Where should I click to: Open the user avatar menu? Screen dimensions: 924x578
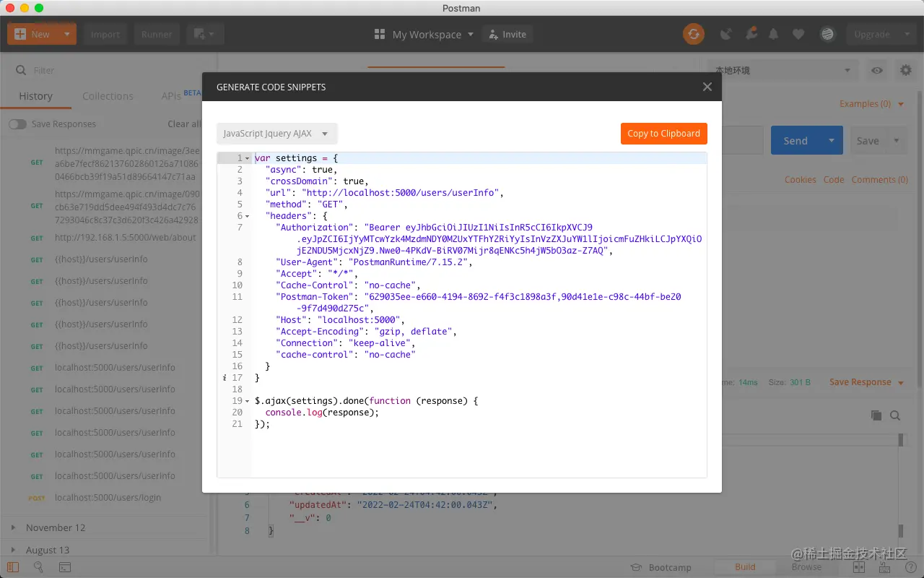827,34
